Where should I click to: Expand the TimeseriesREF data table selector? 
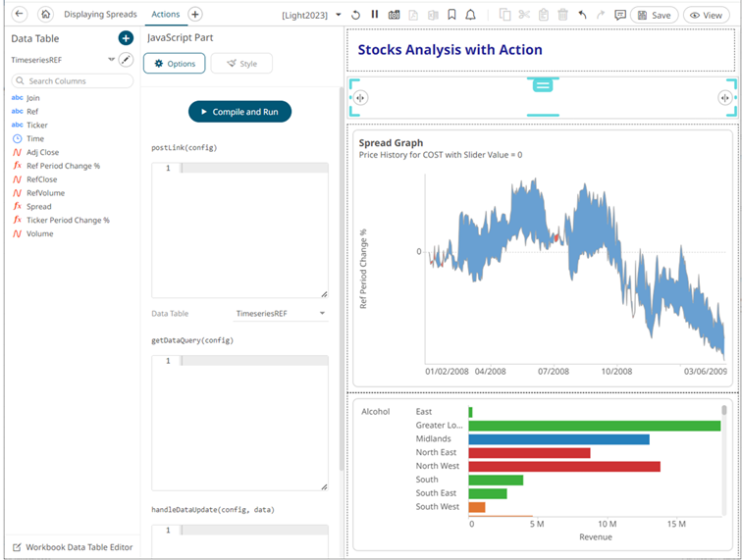(111, 60)
